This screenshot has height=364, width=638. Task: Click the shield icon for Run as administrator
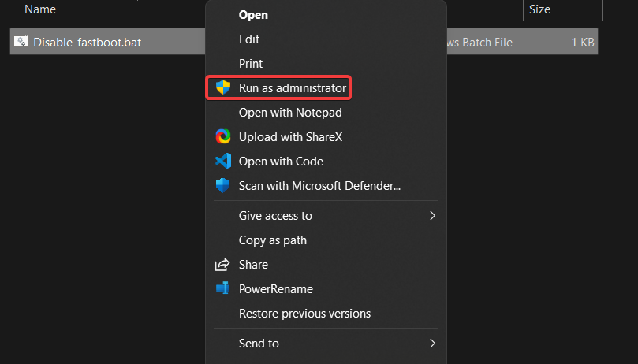(223, 88)
